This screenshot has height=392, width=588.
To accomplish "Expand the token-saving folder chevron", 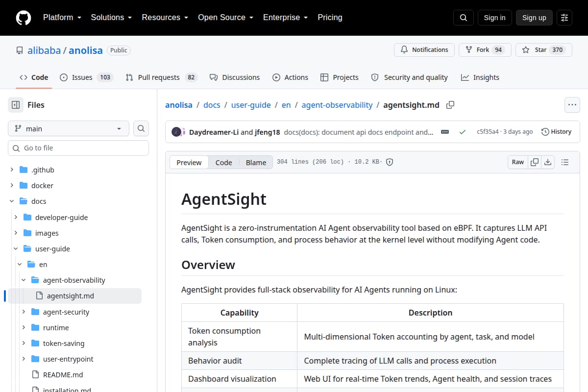I will click(24, 343).
